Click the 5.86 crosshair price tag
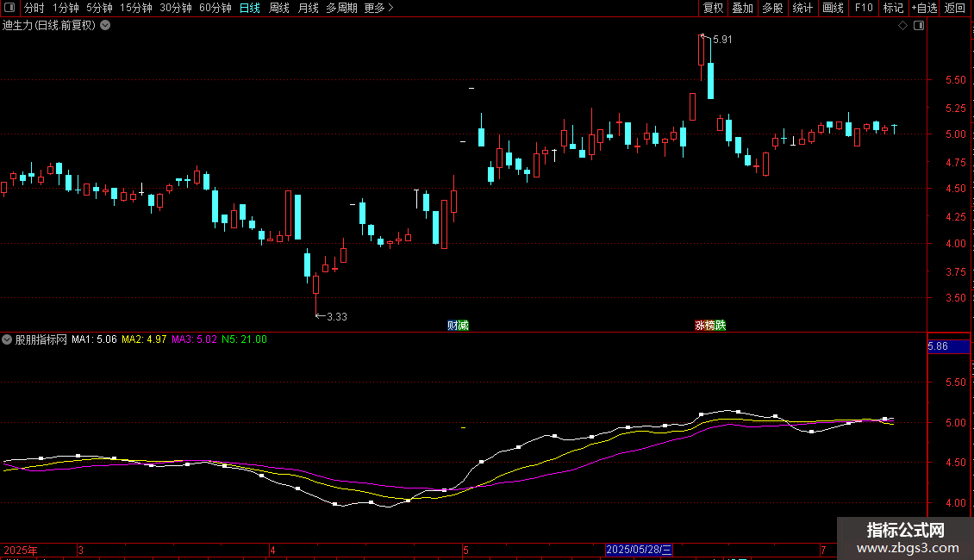The image size is (974, 560). 948,346
